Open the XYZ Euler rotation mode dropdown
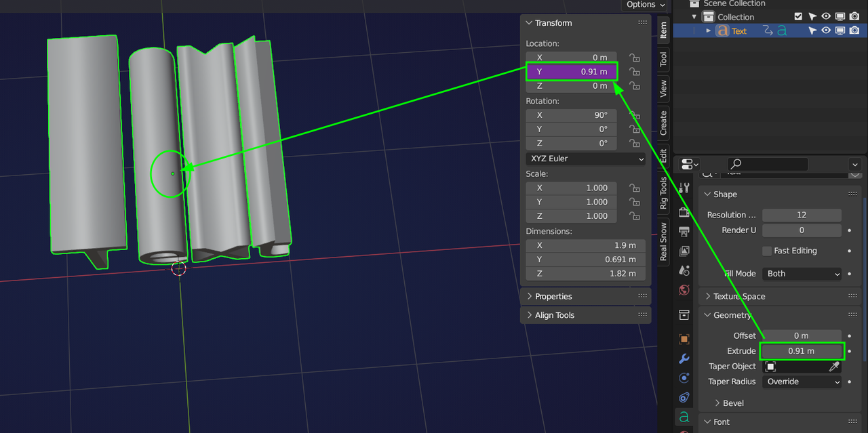 click(586, 159)
